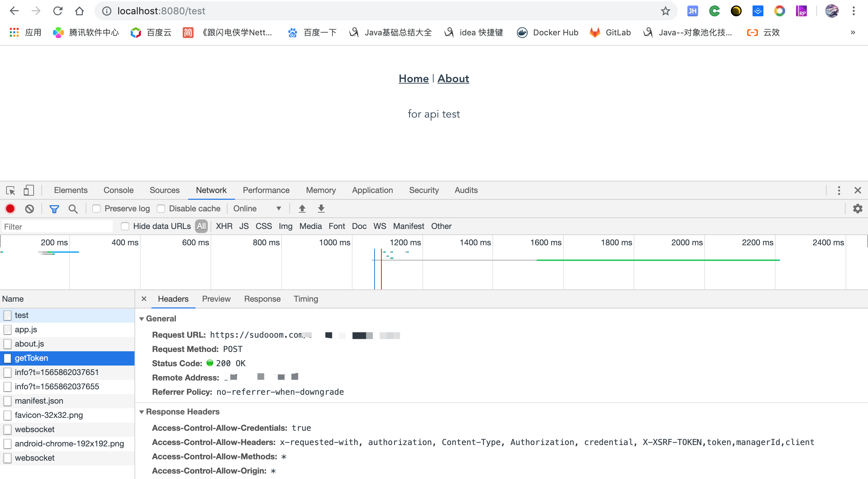This screenshot has width=868, height=479.
Task: Enable the Preserve log checkbox
Action: [97, 209]
